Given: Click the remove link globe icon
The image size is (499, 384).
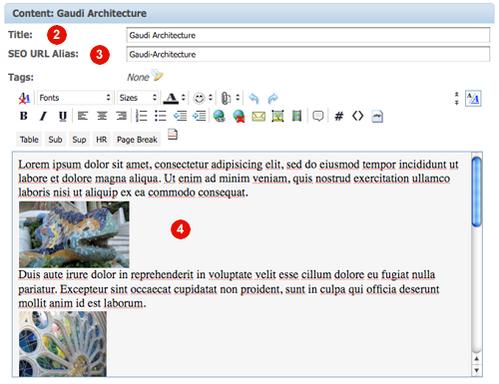Looking at the screenshot, I should pos(239,116).
